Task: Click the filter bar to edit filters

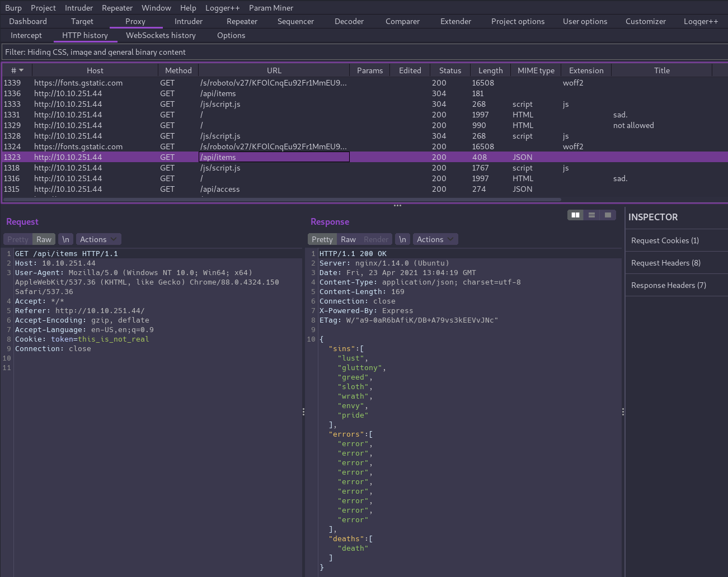Action: coord(364,52)
